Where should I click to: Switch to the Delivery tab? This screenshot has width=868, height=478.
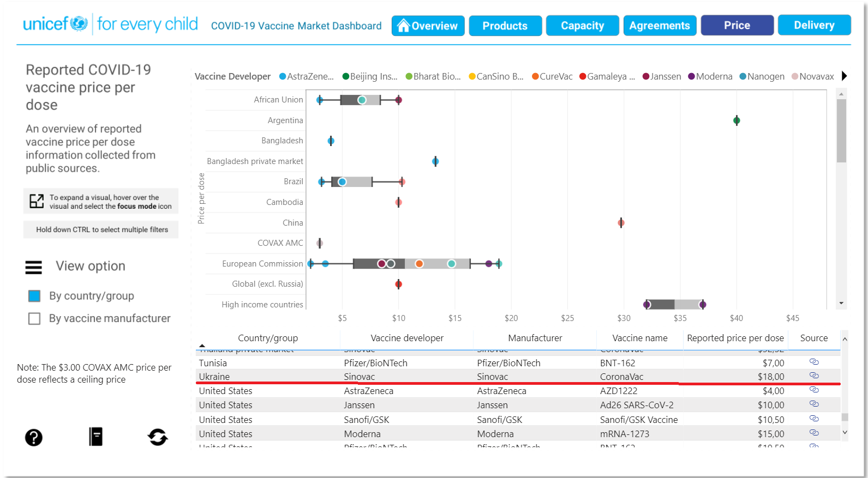coord(814,26)
